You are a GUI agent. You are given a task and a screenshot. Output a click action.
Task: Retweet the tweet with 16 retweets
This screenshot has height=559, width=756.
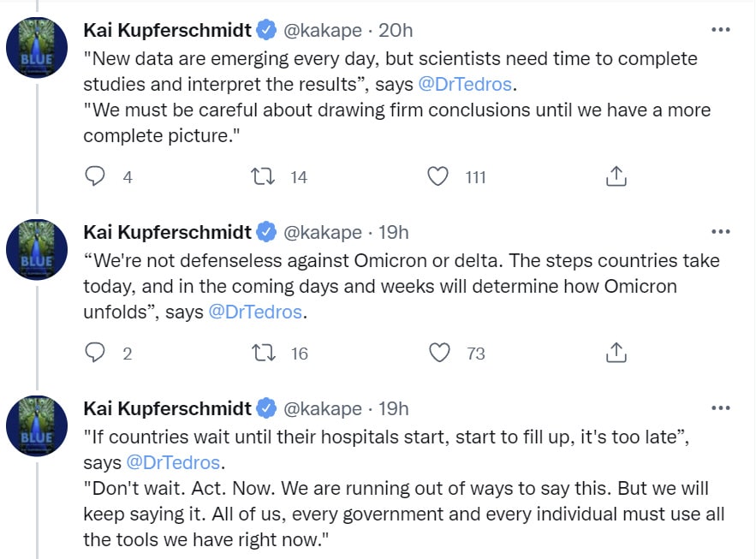click(264, 353)
